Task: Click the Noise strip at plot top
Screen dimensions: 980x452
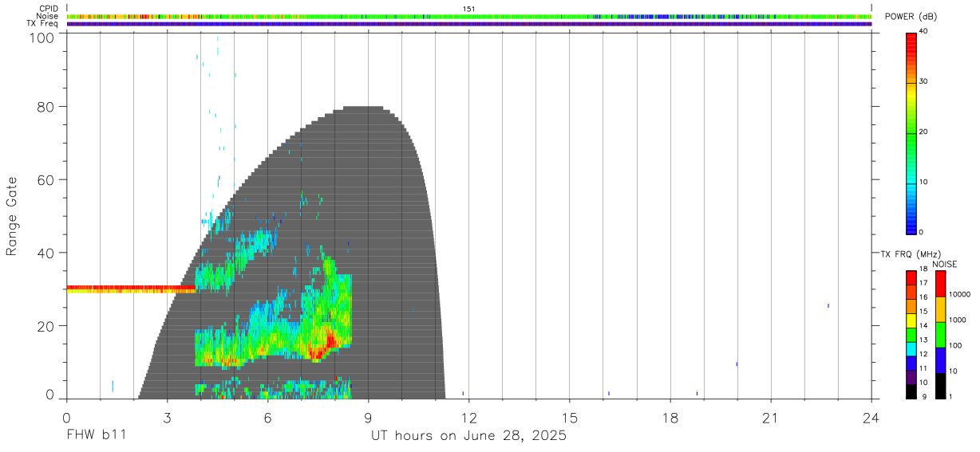Action: (469, 16)
